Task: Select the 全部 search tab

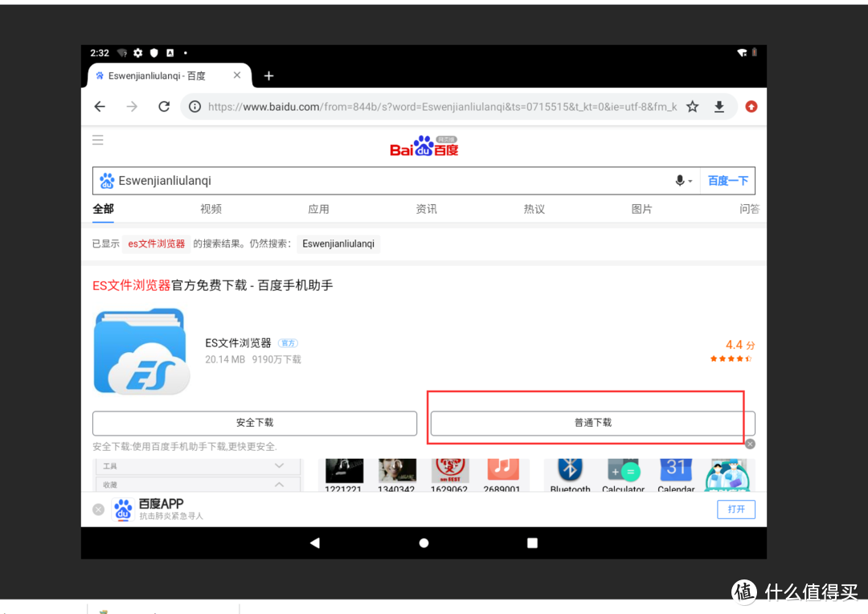Action: click(x=103, y=209)
